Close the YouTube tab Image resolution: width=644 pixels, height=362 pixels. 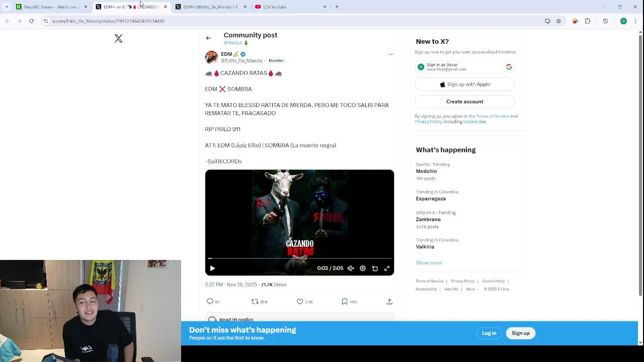[325, 7]
